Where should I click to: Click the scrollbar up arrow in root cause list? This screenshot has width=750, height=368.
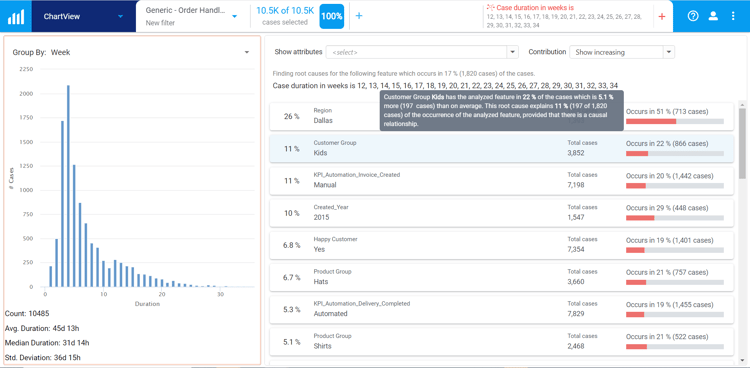pyautogui.click(x=742, y=104)
